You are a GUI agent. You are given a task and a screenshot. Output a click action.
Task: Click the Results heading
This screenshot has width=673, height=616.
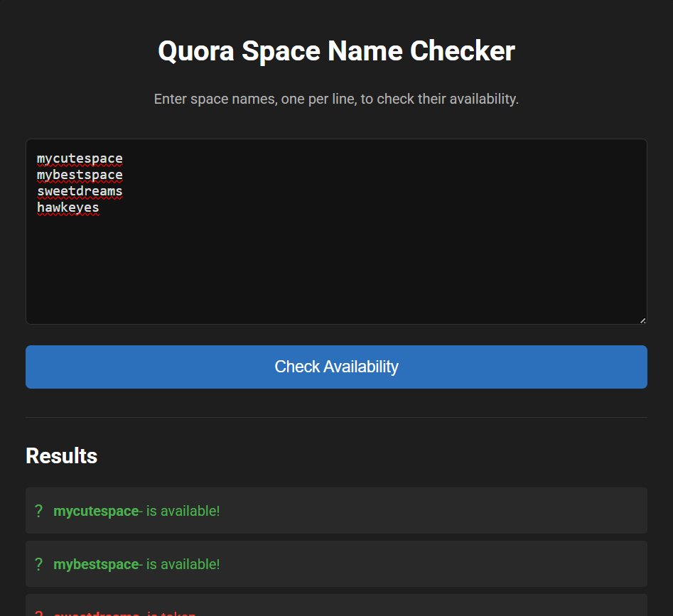coord(61,455)
